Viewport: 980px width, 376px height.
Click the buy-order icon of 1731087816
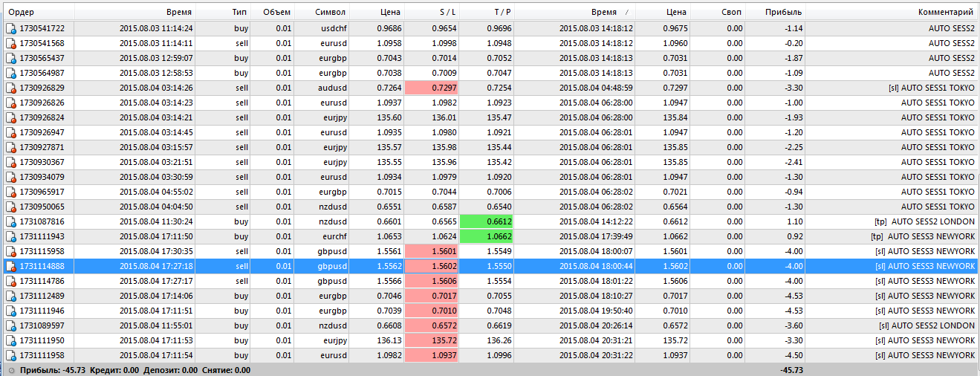click(11, 221)
